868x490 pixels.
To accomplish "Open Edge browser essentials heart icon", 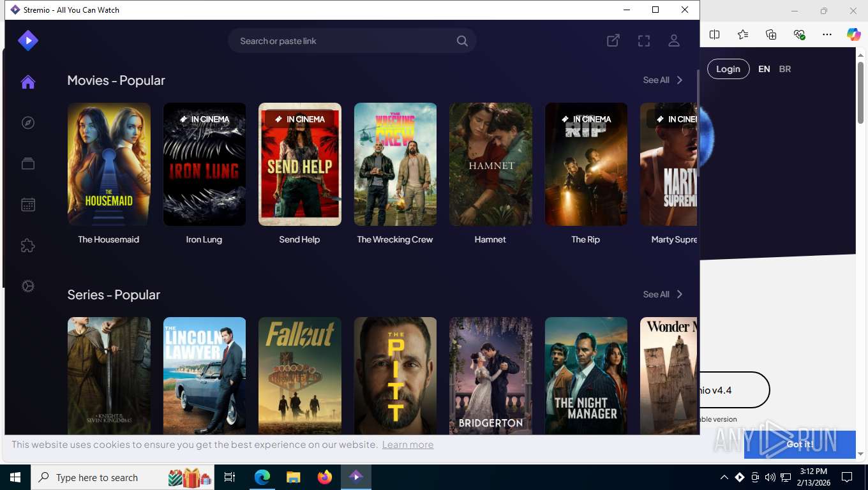I will tap(799, 34).
